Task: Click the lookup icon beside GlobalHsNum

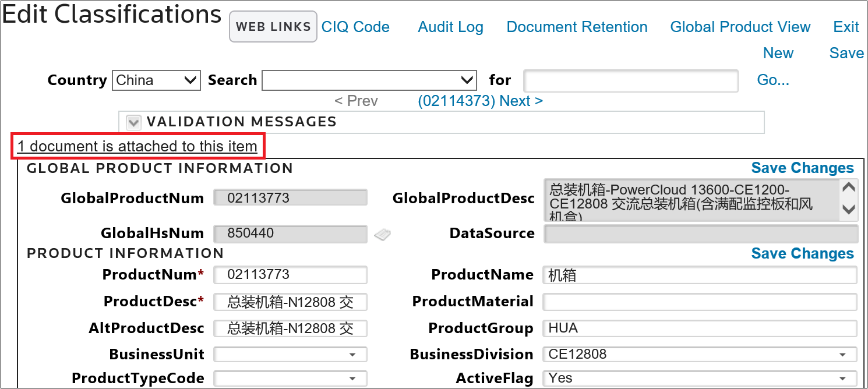Action: (x=382, y=235)
